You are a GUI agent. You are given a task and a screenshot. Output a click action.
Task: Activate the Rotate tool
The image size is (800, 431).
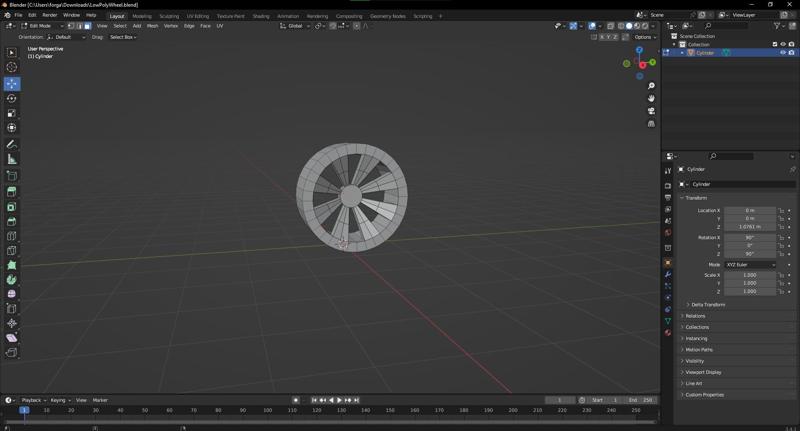pos(11,98)
